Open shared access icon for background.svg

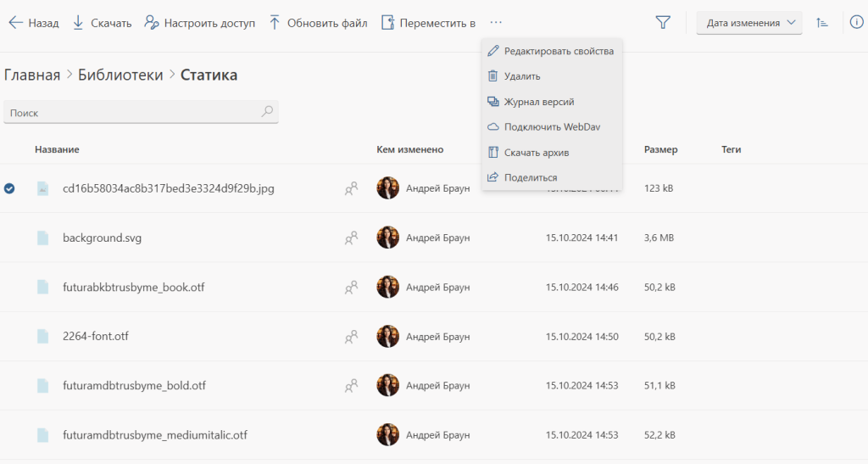tap(351, 238)
